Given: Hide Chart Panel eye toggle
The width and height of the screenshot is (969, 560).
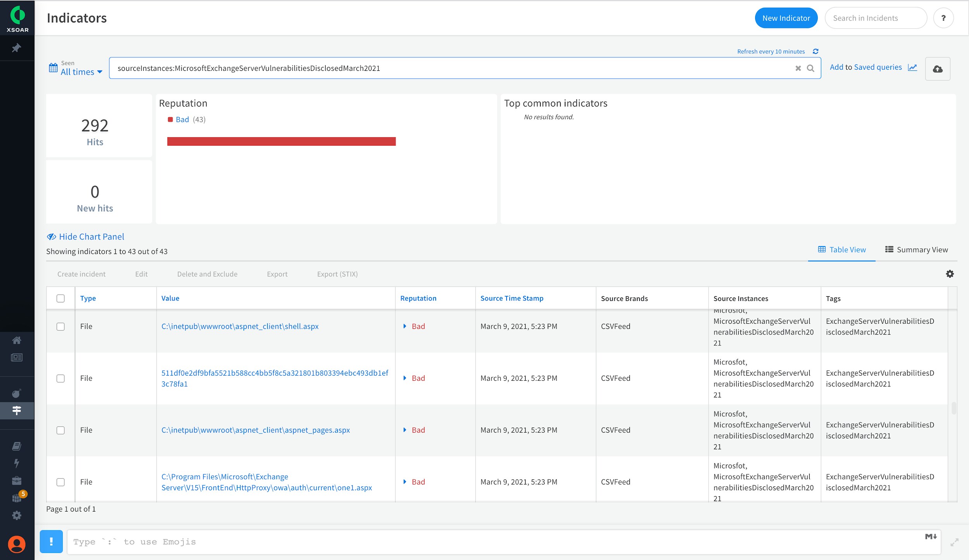Looking at the screenshot, I should (x=85, y=237).
